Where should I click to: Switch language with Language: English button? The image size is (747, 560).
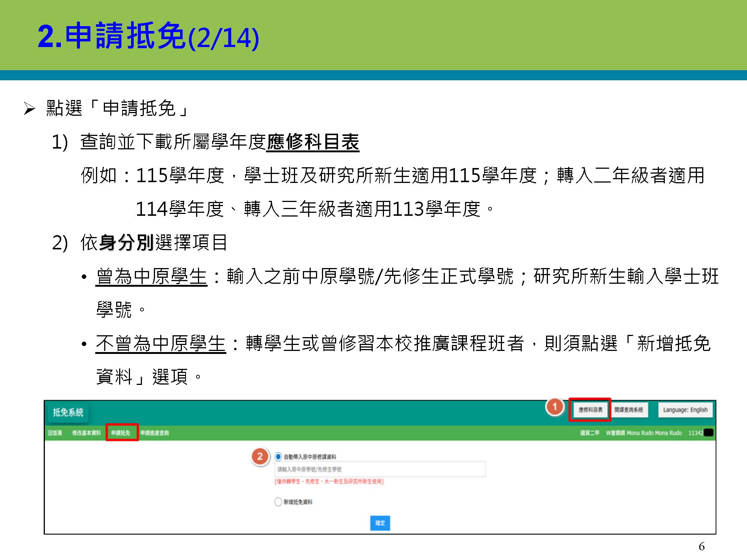(x=685, y=410)
